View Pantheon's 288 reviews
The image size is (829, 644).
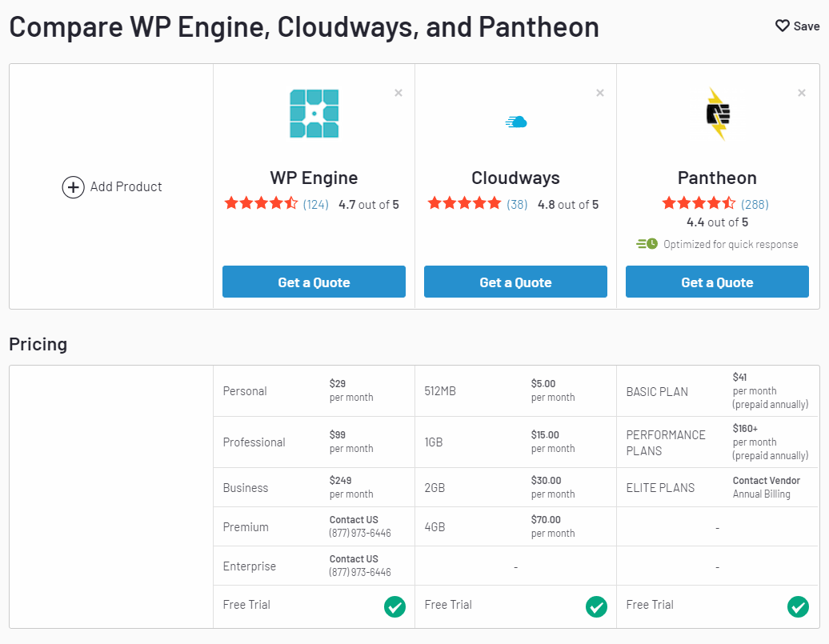755,205
